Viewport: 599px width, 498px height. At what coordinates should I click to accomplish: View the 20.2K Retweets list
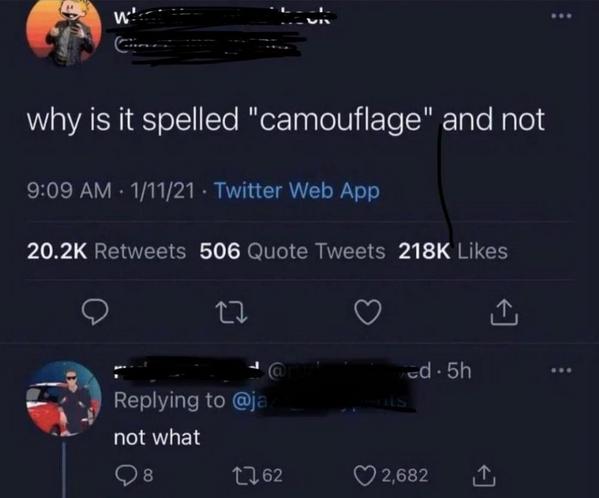[106, 251]
